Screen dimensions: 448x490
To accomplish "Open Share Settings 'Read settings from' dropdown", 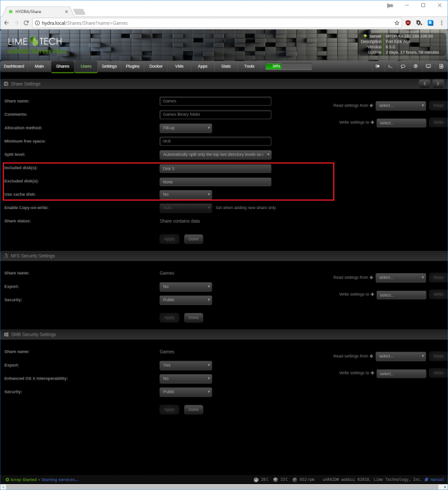I will (401, 106).
